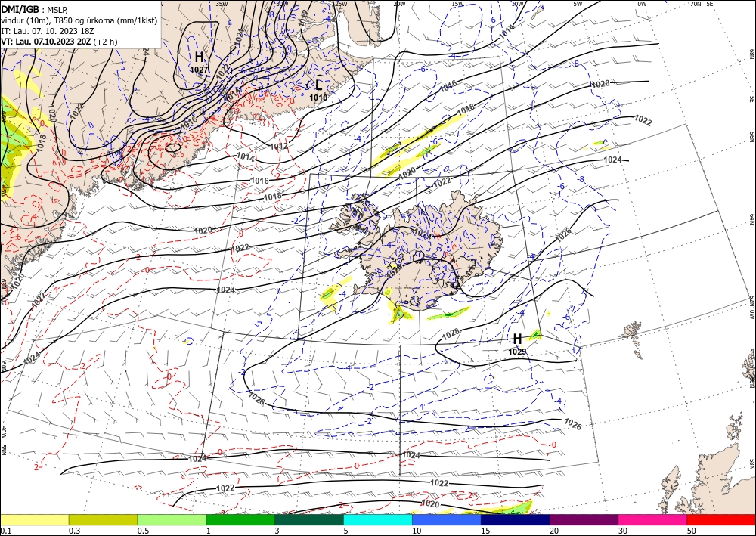Click the '25W' longitude label

click(x=341, y=4)
